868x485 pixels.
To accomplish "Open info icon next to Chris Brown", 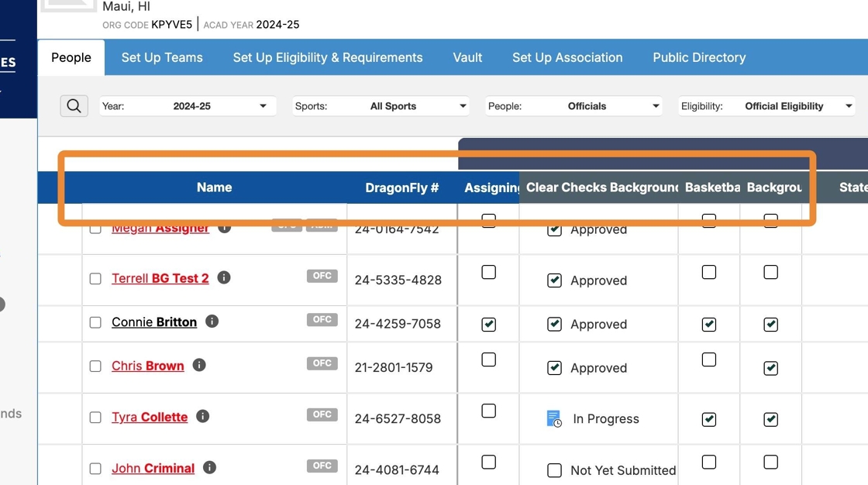I will tap(199, 365).
